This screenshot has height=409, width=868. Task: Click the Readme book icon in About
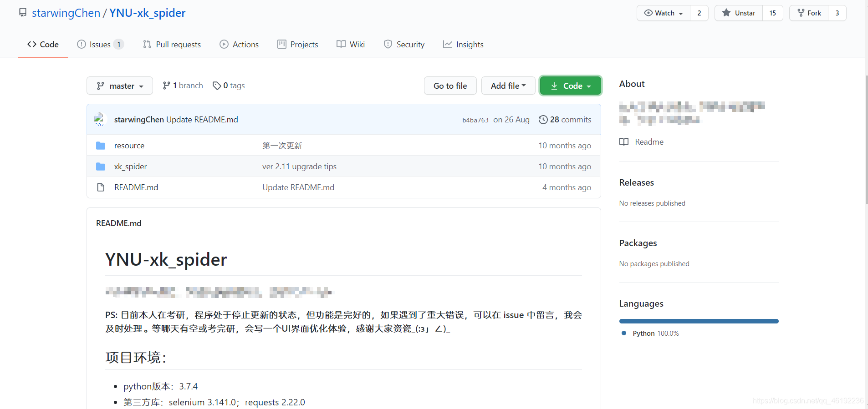coord(624,142)
